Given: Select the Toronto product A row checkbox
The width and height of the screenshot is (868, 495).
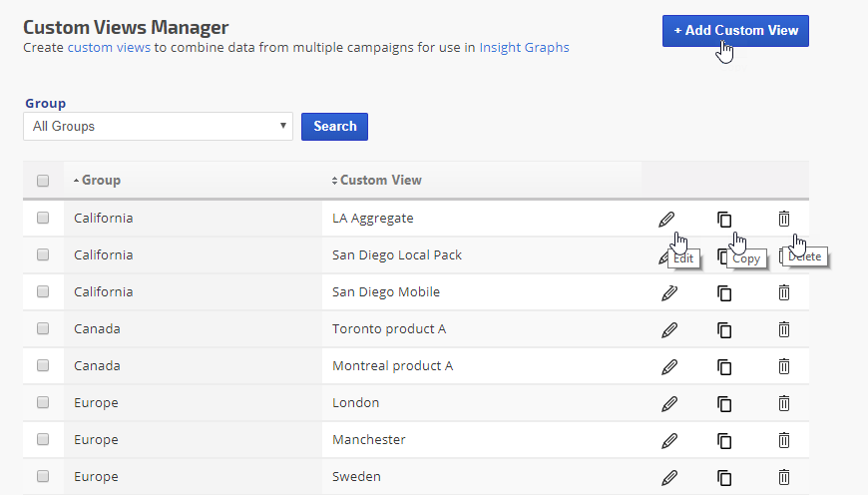Looking at the screenshot, I should pos(43,328).
